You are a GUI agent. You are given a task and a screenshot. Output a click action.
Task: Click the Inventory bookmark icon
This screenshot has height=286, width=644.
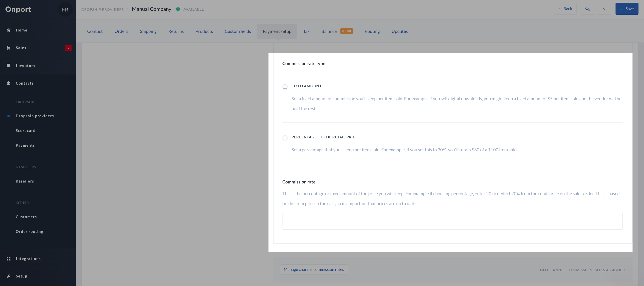click(x=8, y=66)
